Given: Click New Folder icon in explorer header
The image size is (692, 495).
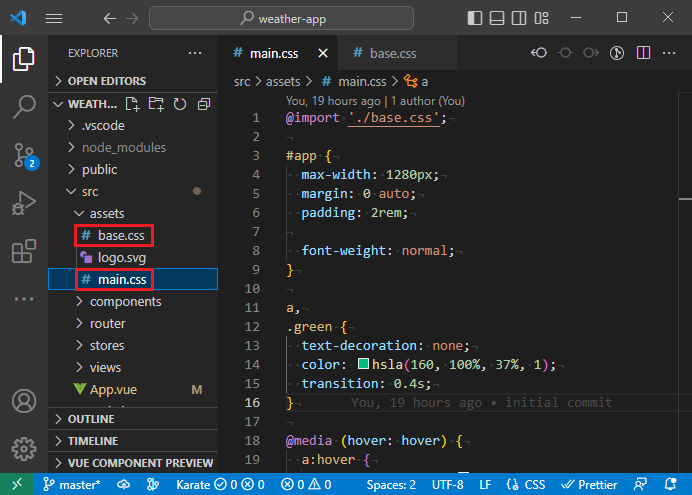Looking at the screenshot, I should point(156,104).
